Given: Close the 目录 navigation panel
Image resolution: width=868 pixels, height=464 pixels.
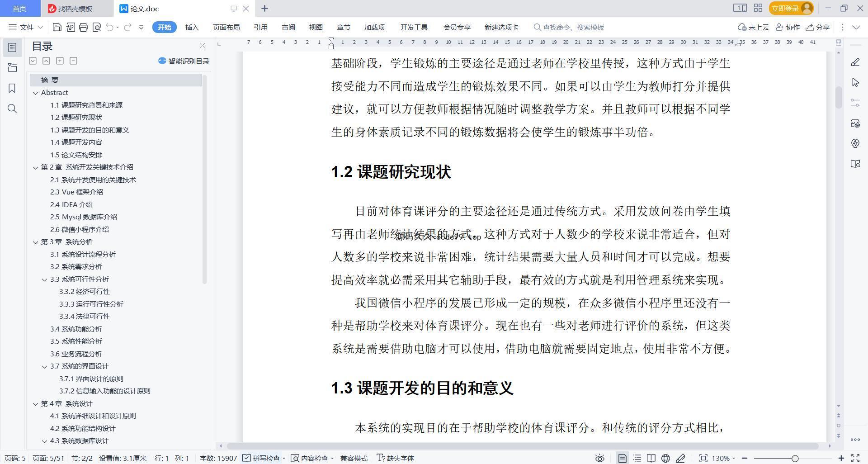Looking at the screenshot, I should [203, 46].
